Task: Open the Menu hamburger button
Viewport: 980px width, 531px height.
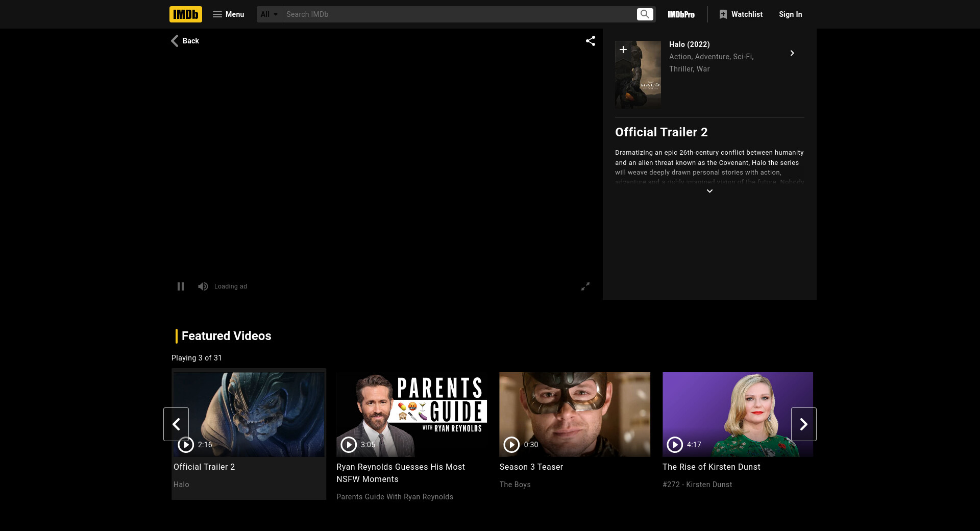Action: coord(228,14)
